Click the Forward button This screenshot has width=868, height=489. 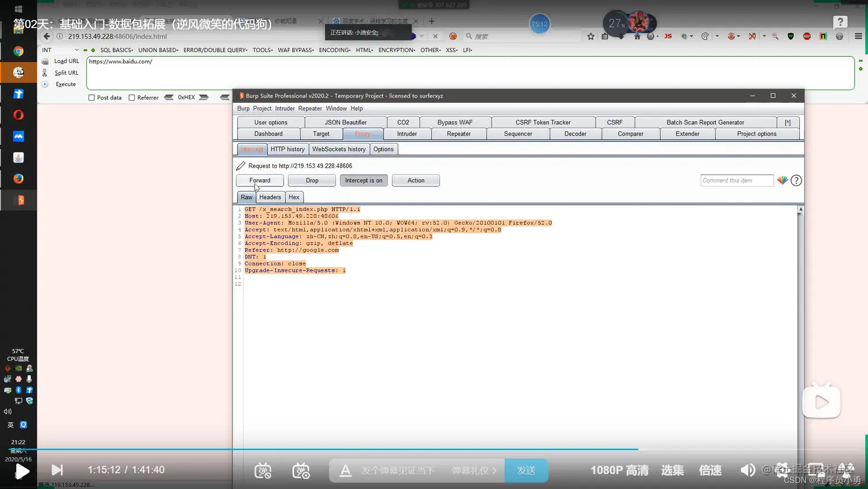(259, 180)
